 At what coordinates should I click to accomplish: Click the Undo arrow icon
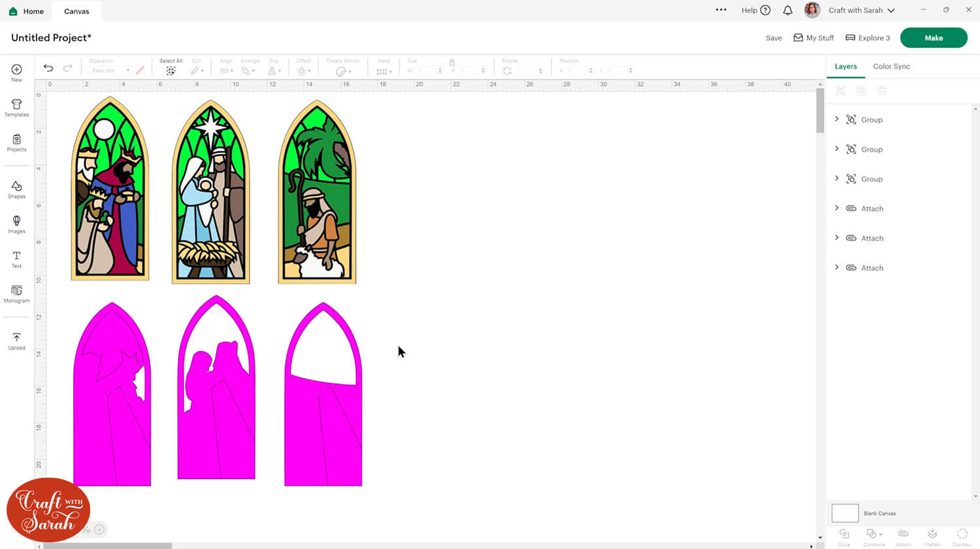point(48,68)
